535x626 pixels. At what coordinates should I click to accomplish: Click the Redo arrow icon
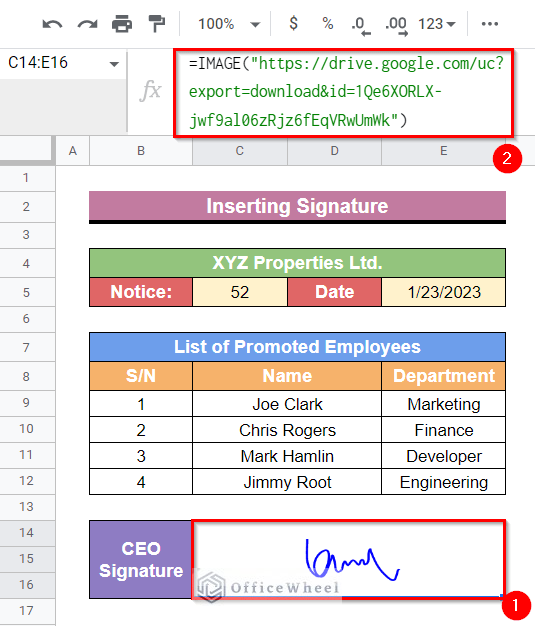click(87, 24)
